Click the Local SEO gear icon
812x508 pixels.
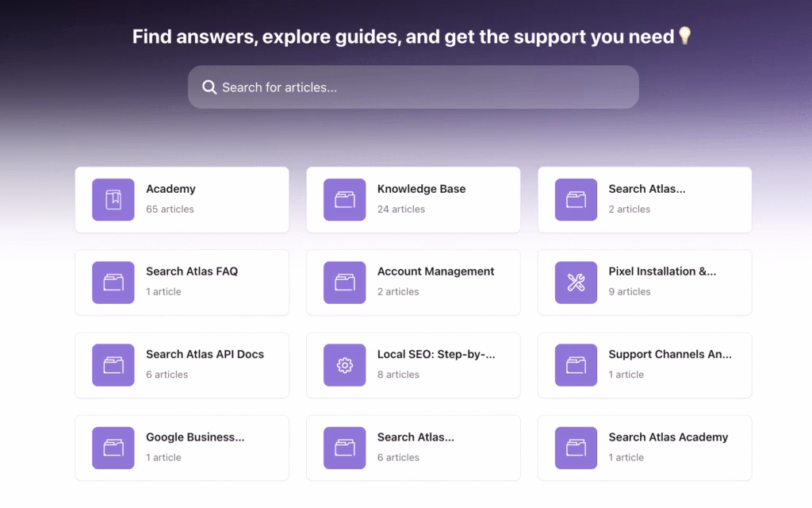click(344, 365)
